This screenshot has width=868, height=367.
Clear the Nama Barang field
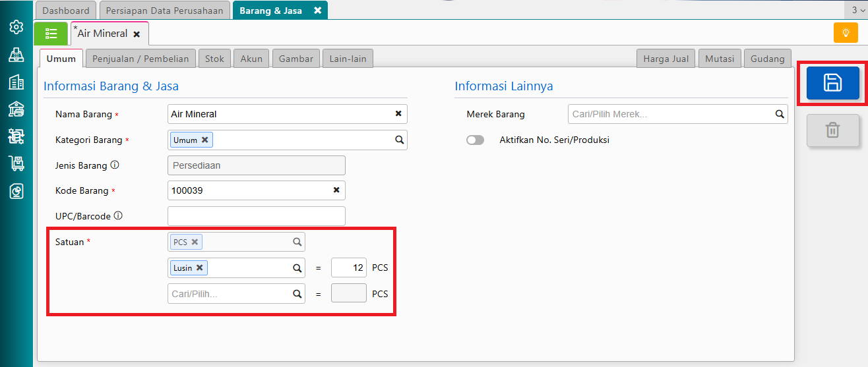pos(398,113)
